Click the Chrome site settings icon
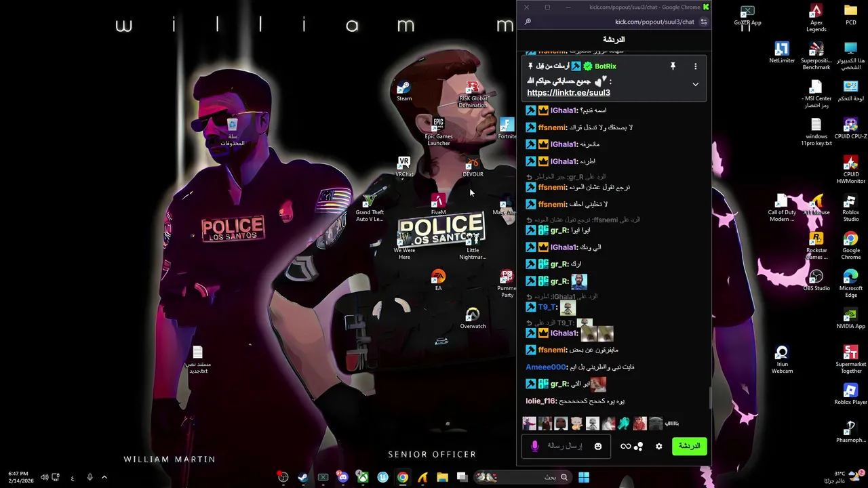This screenshot has height=488, width=868. click(x=704, y=22)
